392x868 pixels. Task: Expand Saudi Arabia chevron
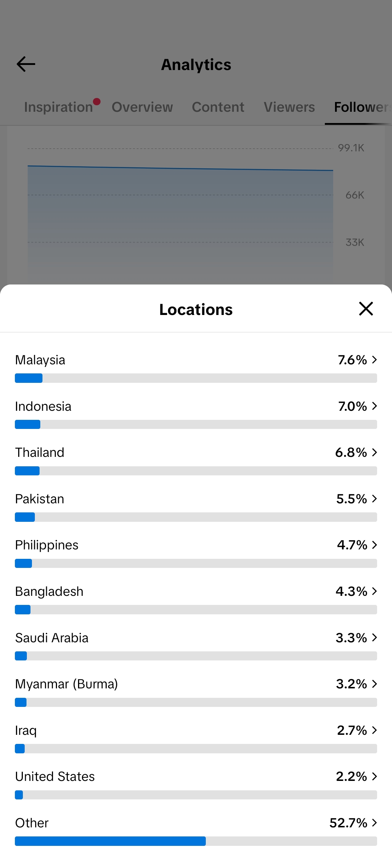click(x=375, y=638)
